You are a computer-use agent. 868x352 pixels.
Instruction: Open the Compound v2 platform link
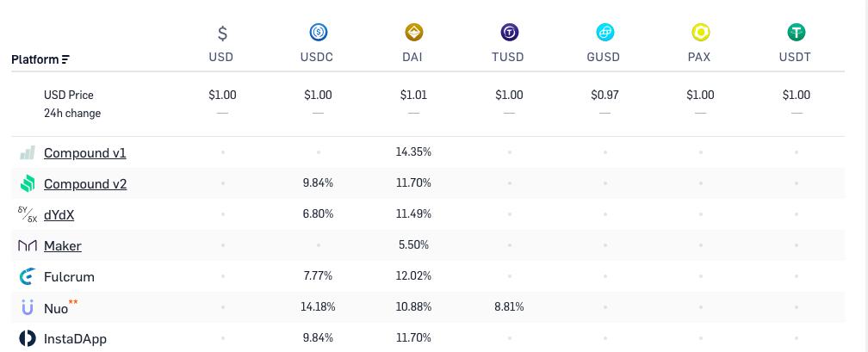(x=85, y=184)
